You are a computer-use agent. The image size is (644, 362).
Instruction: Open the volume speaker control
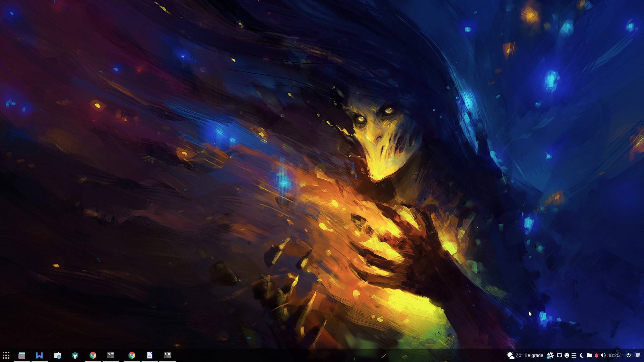click(x=603, y=355)
